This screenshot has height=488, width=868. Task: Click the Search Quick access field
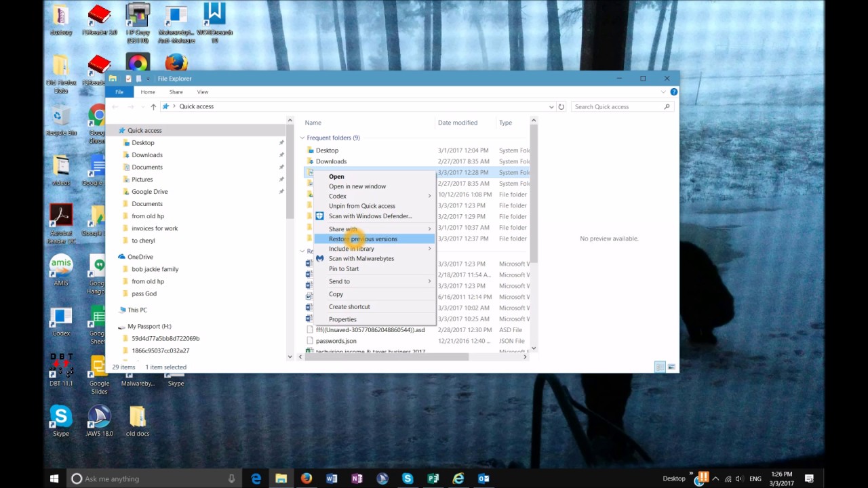621,106
